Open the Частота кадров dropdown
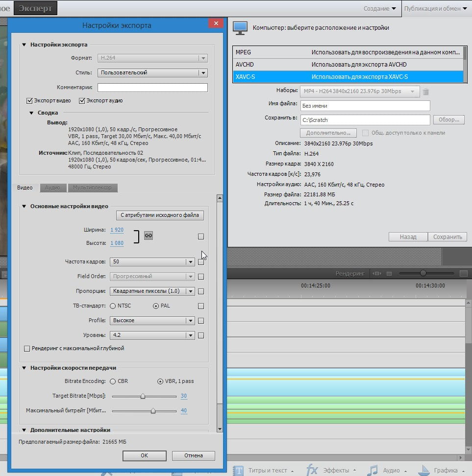 click(x=152, y=262)
